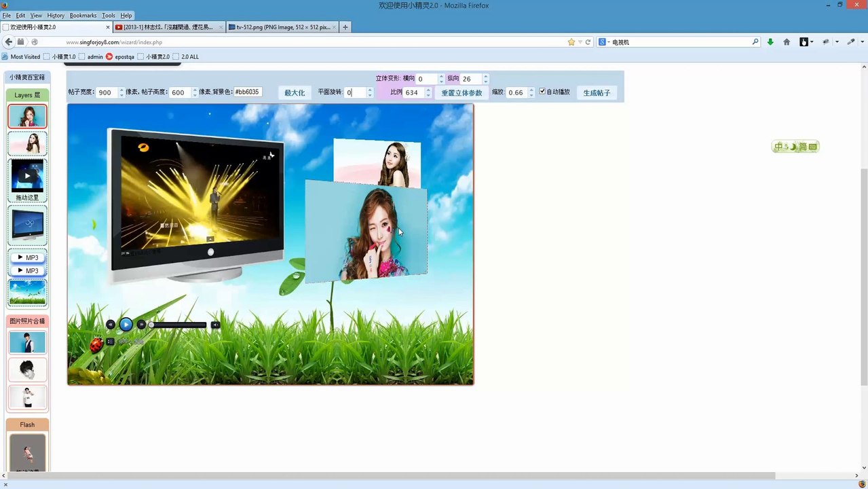
Task: Click the 横向 spinner arrows
Action: coord(441,79)
